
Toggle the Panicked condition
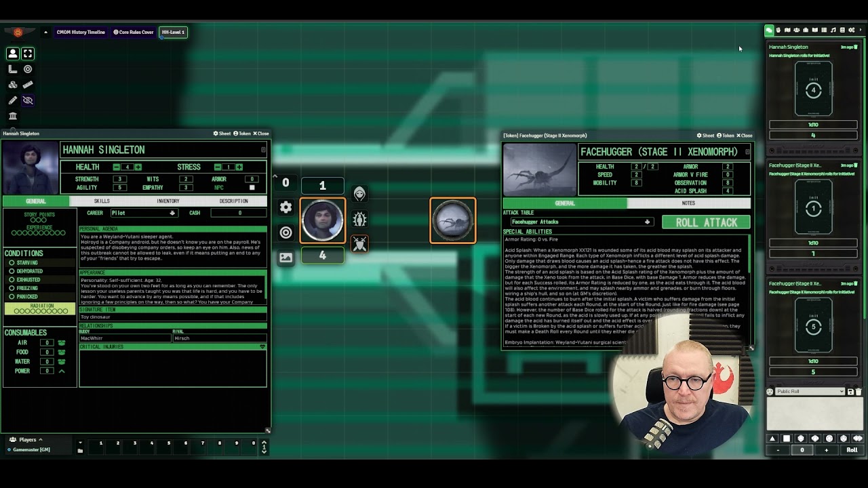[12, 297]
